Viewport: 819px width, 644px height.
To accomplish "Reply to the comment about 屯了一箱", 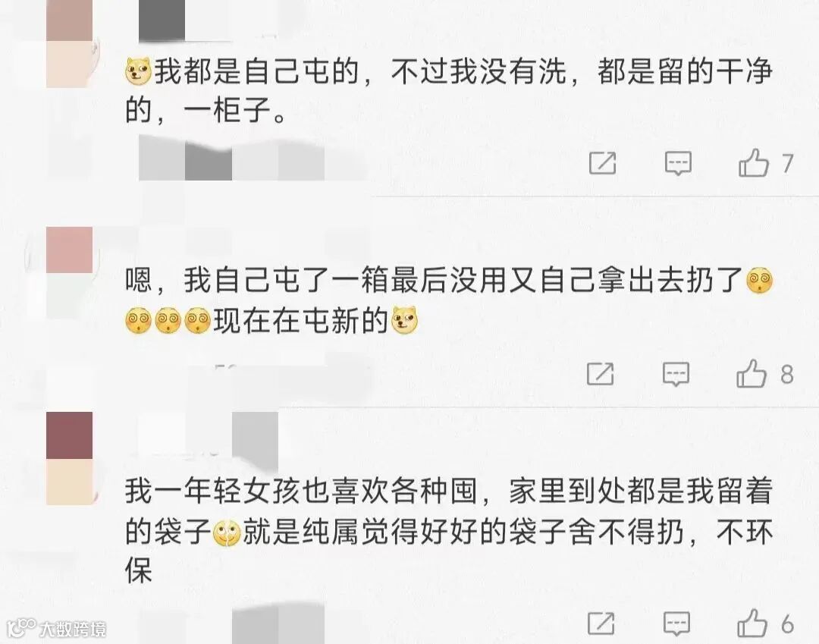I will tap(676, 374).
